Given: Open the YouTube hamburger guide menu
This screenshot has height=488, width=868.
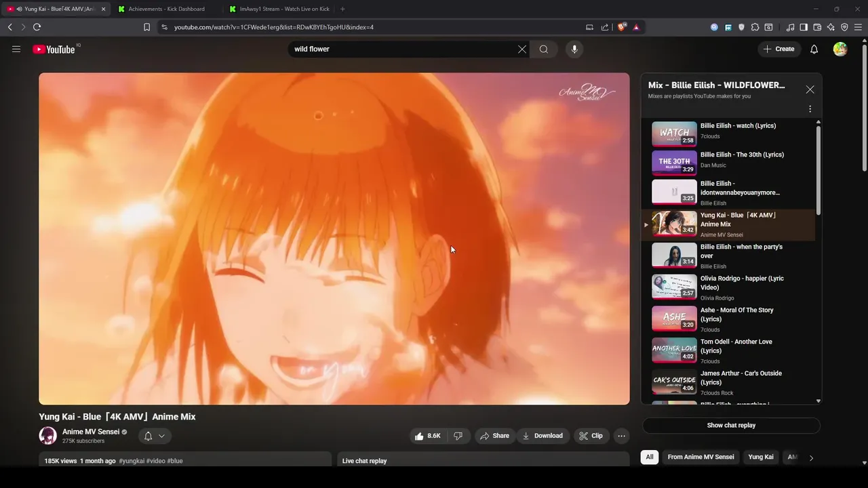Looking at the screenshot, I should point(16,49).
